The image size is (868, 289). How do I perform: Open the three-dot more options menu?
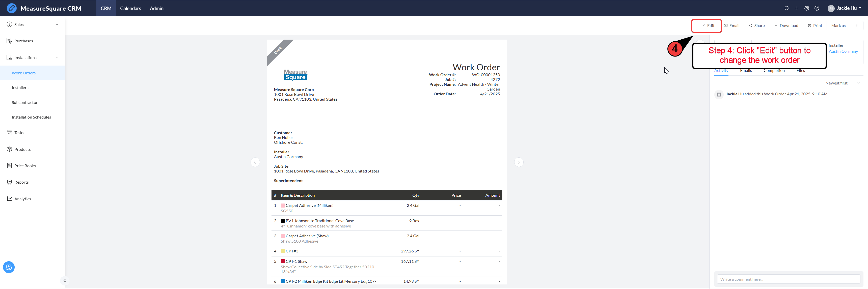pos(857,26)
